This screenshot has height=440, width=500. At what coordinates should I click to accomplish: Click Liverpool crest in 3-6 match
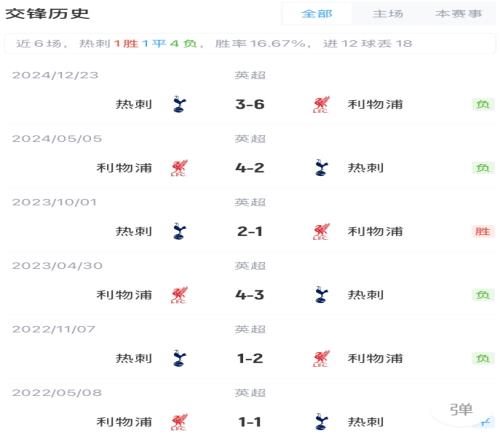321,104
